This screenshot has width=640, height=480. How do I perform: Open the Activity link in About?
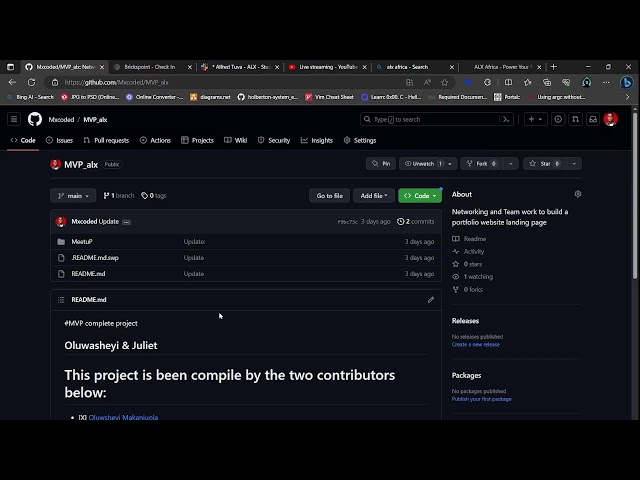(473, 252)
